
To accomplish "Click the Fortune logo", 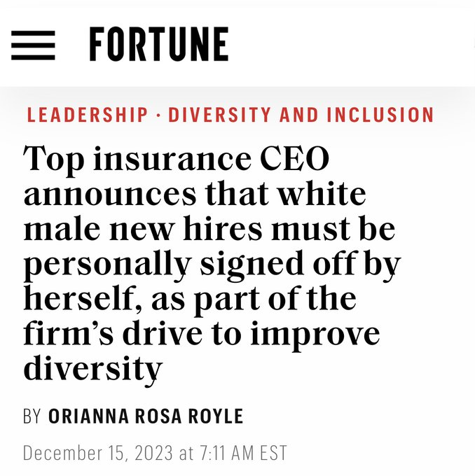I will 158,45.
